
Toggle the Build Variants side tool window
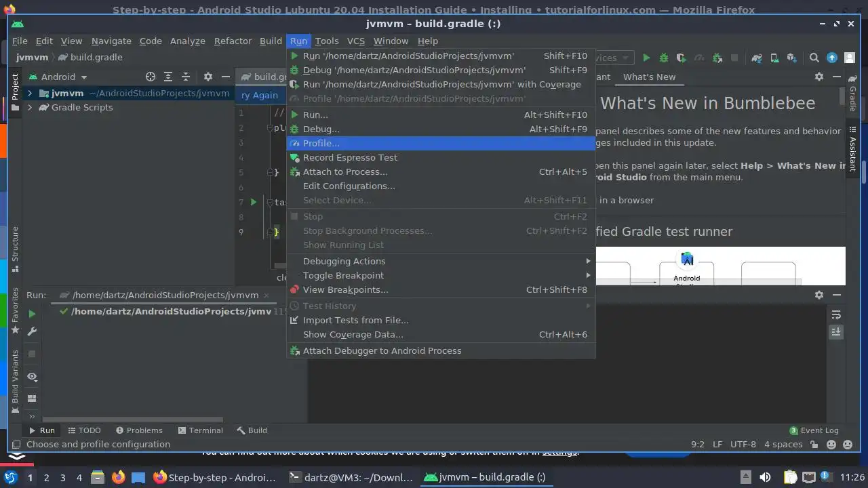point(15,382)
